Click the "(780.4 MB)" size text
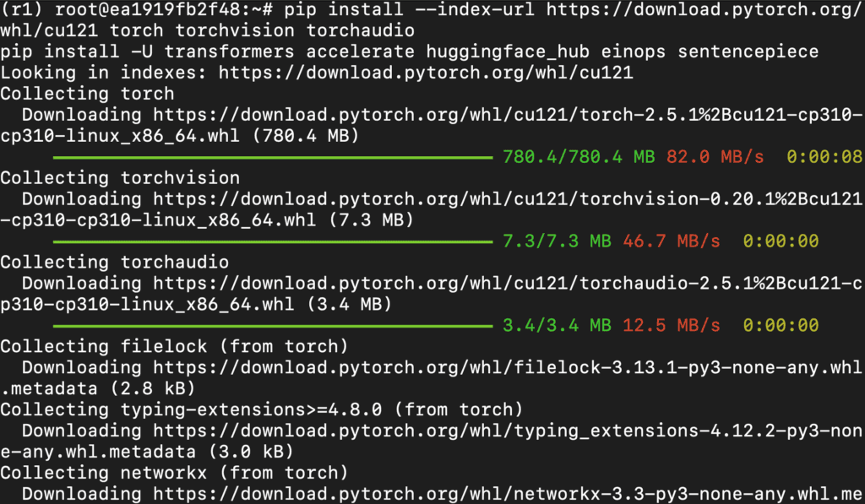The width and height of the screenshot is (865, 504). [x=306, y=136]
